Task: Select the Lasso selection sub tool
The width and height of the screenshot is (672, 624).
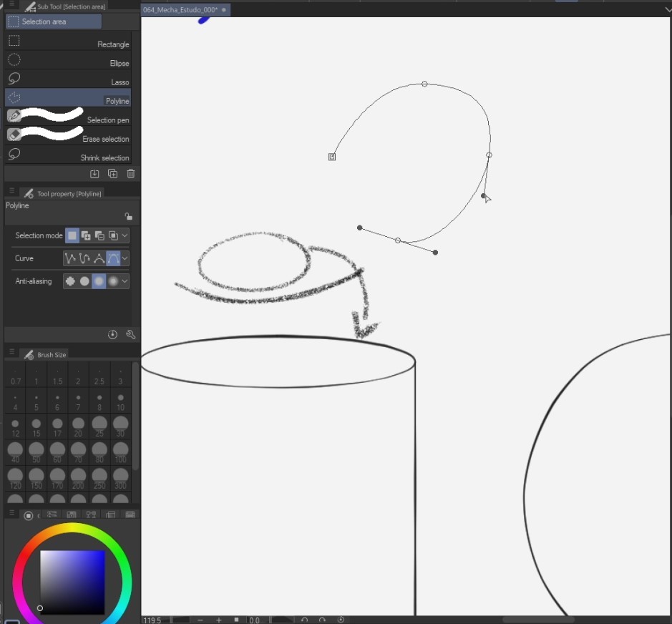Action: click(68, 79)
